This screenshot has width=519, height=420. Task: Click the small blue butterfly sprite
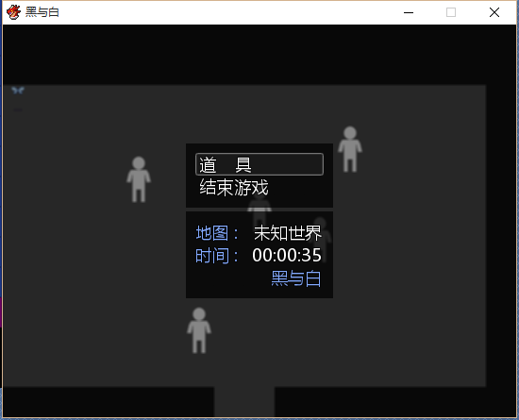pos(18,90)
